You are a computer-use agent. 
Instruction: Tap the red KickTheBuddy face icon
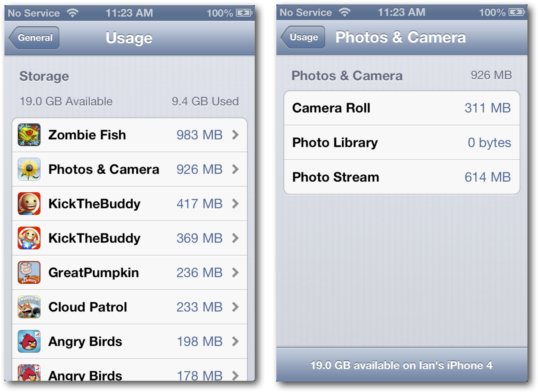[x=29, y=203]
